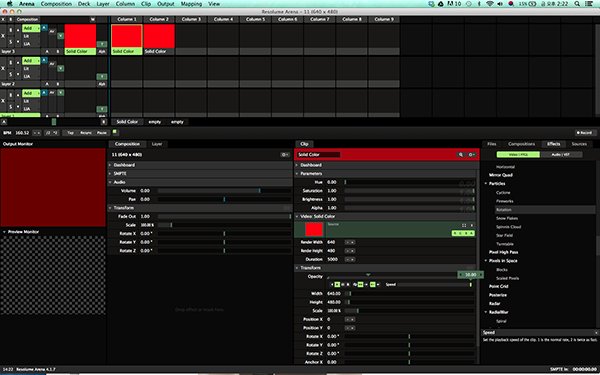Trigger Column 3 header

click(x=191, y=19)
